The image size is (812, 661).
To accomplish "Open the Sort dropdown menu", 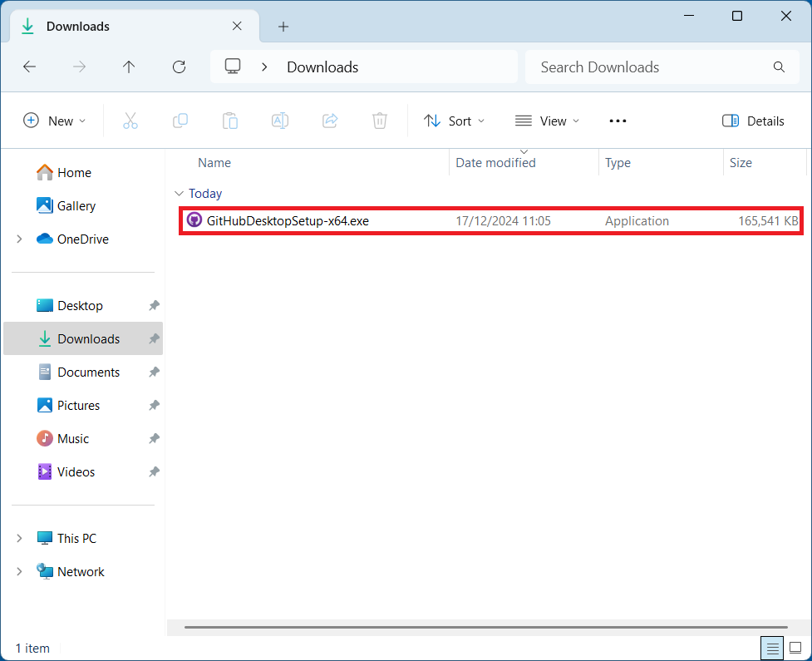I will click(x=454, y=121).
